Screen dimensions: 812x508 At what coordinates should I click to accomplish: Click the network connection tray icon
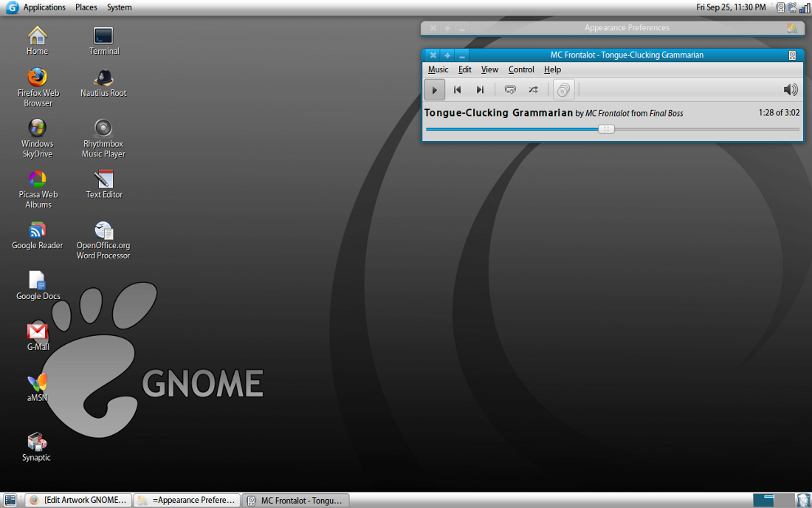792,7
